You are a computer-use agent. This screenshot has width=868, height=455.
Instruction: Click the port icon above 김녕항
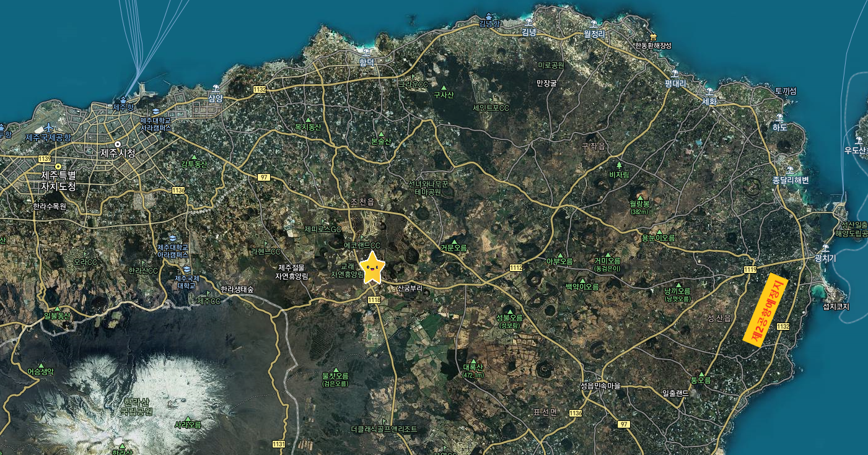489,15
